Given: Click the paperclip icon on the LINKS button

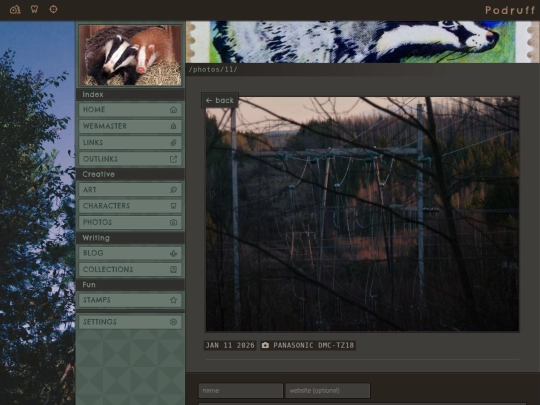Looking at the screenshot, I should tap(173, 142).
